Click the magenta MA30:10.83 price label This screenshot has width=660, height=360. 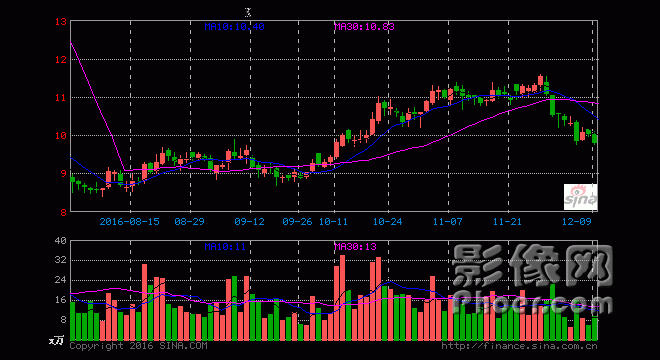click(x=365, y=27)
